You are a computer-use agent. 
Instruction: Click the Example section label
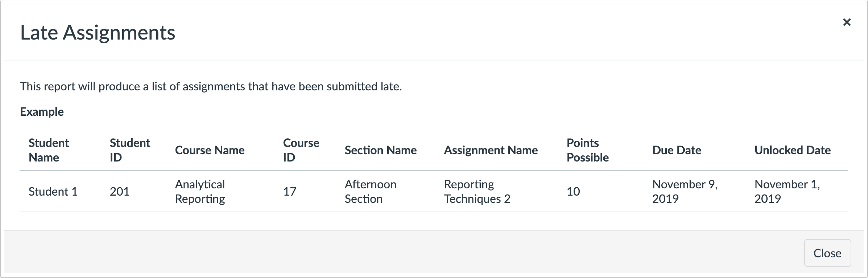pos(42,112)
